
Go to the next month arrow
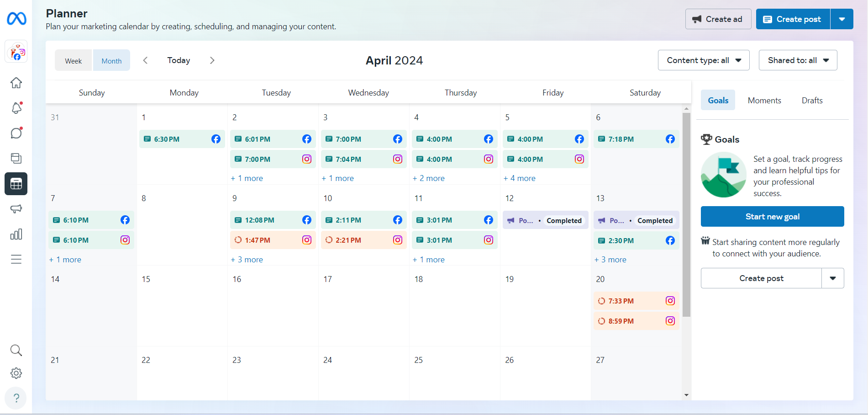[212, 60]
